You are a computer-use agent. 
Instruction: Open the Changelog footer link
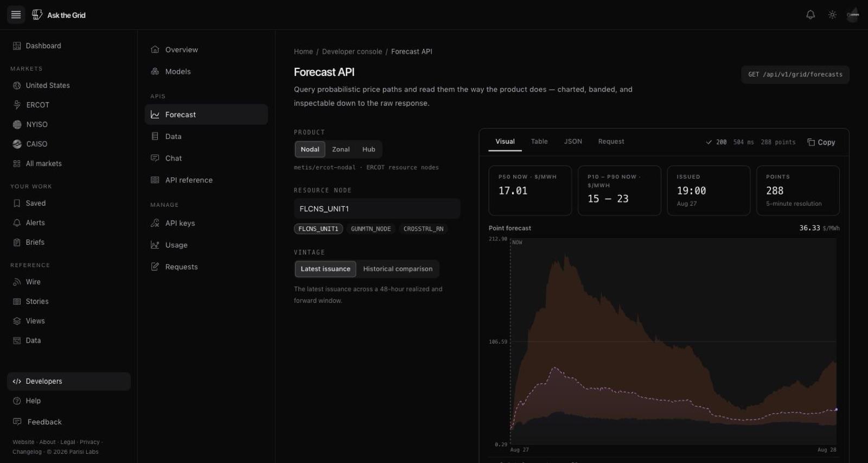click(27, 452)
